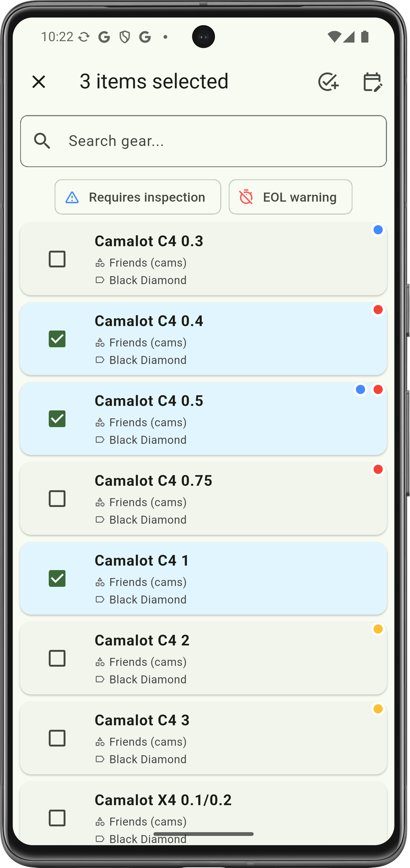Focus the Search gear text field
The width and height of the screenshot is (410, 868).
pos(217,141)
